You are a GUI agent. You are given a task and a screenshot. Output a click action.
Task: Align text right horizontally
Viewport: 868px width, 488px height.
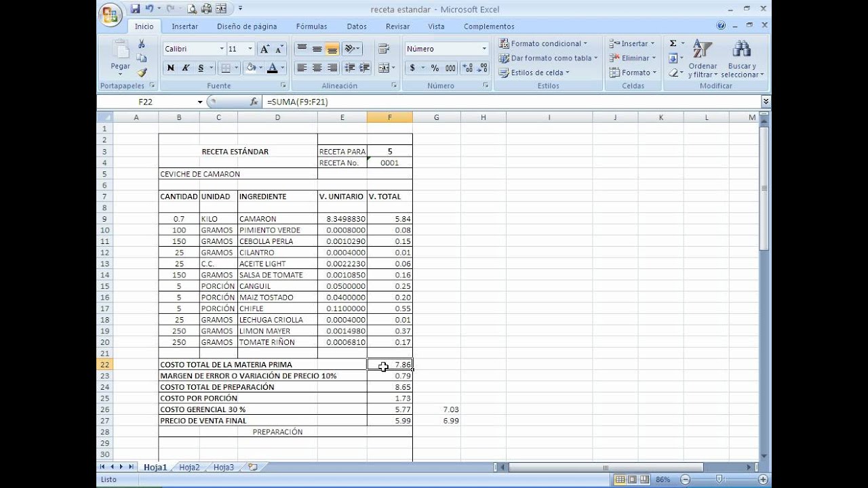pos(332,68)
